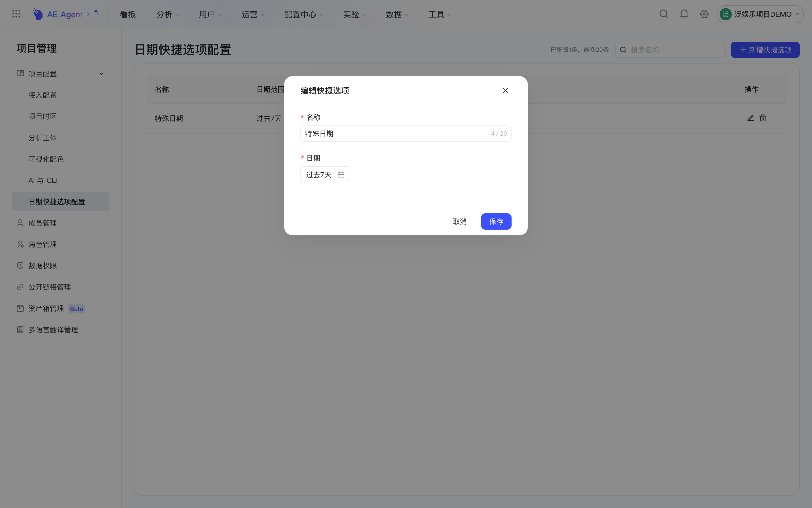Click the 公开链接管理 link icon
This screenshot has height=508, width=812.
click(x=20, y=287)
